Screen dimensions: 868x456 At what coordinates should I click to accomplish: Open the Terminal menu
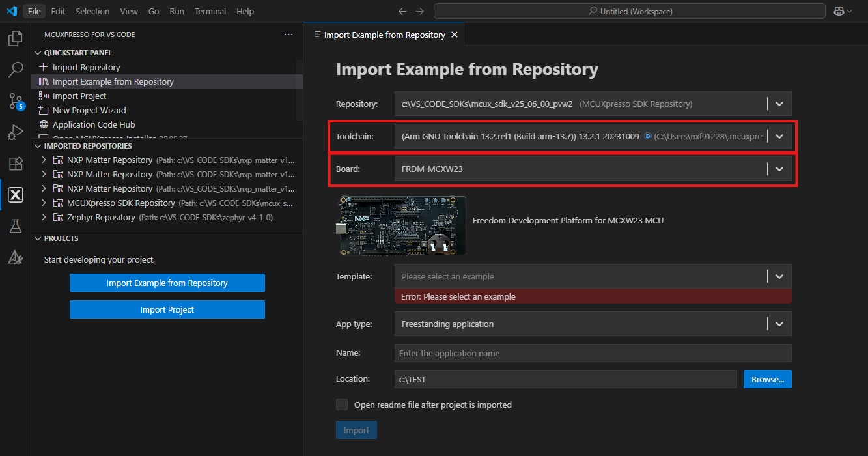(210, 11)
